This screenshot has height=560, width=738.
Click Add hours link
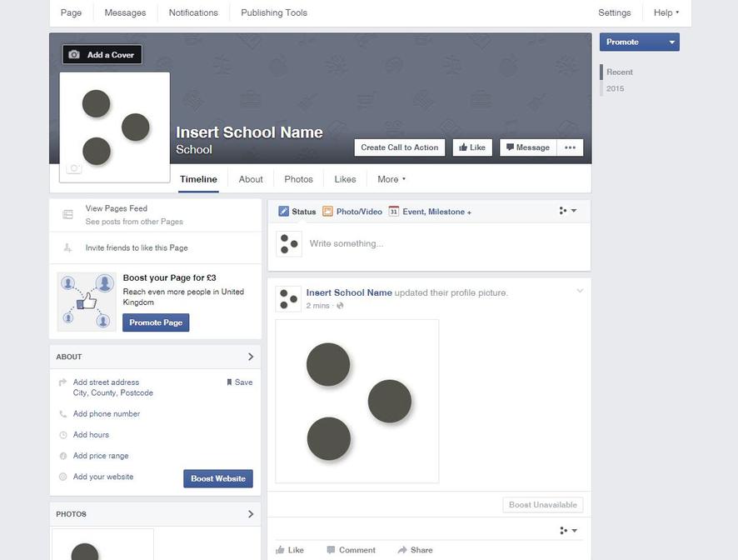(x=91, y=435)
